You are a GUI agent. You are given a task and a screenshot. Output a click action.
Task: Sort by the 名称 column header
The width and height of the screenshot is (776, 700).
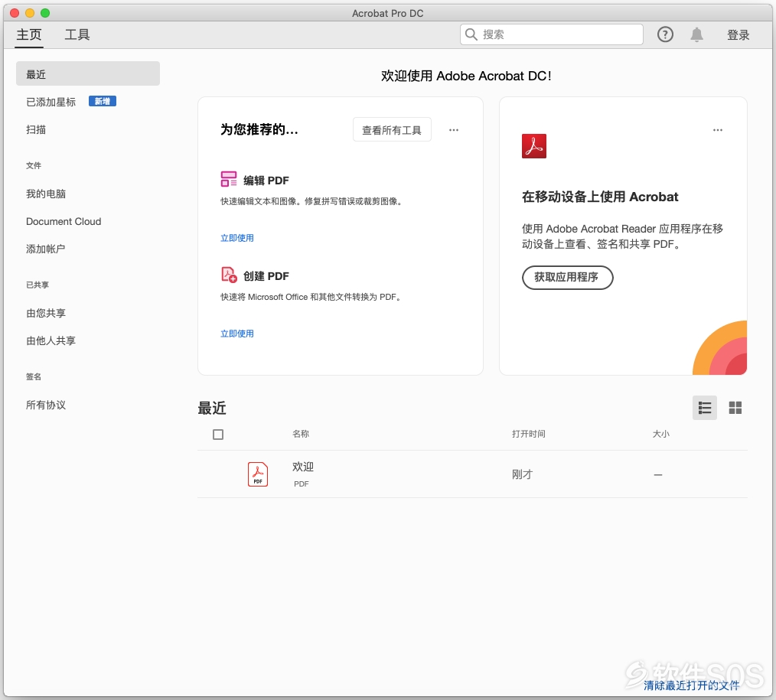pos(301,434)
